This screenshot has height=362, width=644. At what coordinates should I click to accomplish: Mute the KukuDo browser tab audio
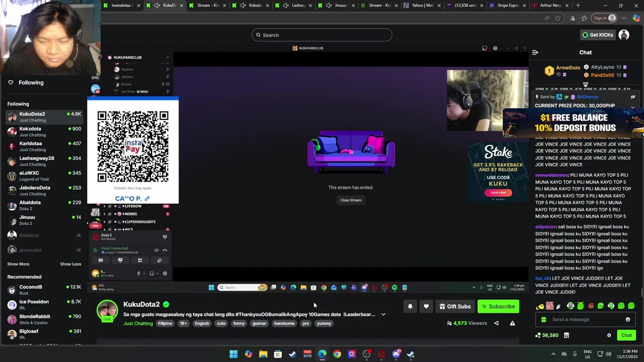tap(157, 6)
